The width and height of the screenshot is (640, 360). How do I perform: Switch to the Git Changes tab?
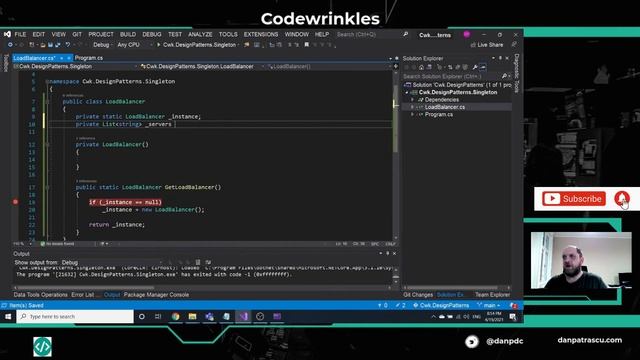418,295
